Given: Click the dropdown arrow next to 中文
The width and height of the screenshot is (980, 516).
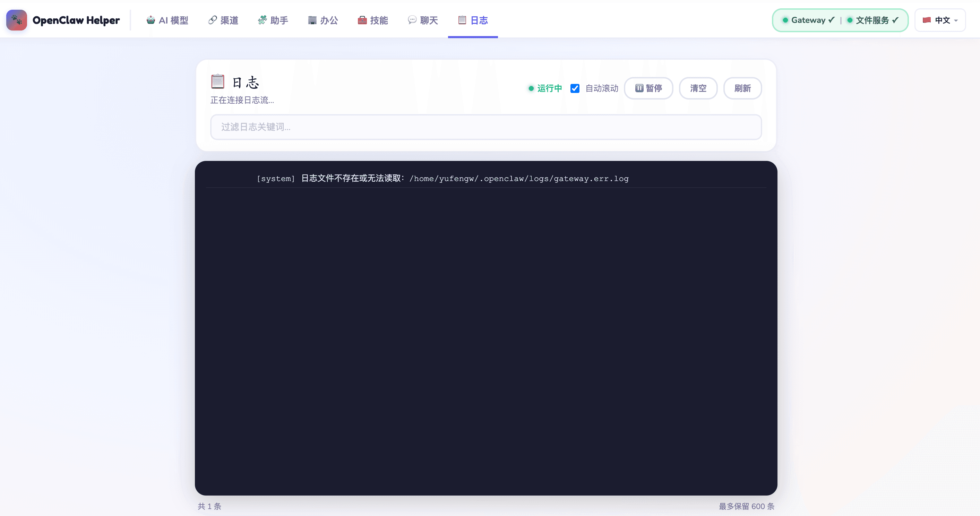Looking at the screenshot, I should [x=956, y=20].
